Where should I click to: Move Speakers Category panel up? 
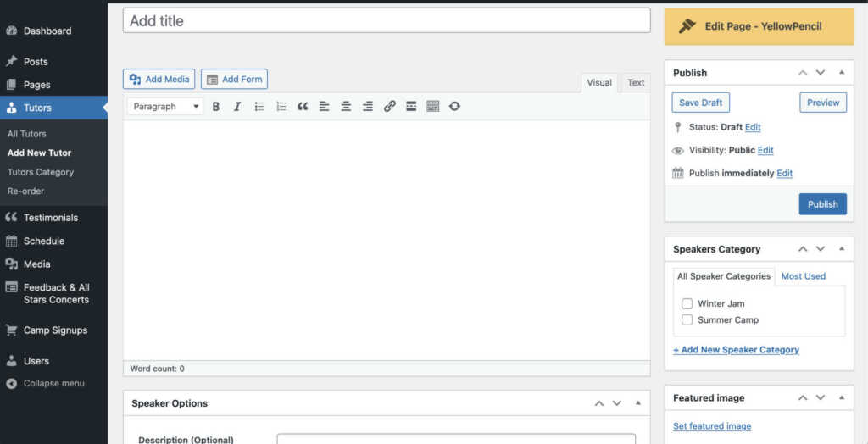click(x=803, y=249)
